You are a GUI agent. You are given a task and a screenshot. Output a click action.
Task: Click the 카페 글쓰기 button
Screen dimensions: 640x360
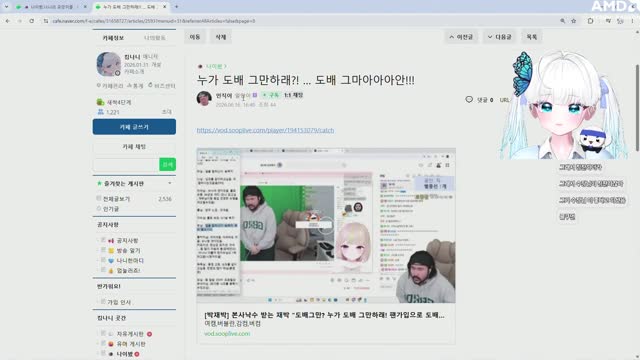pyautogui.click(x=134, y=127)
